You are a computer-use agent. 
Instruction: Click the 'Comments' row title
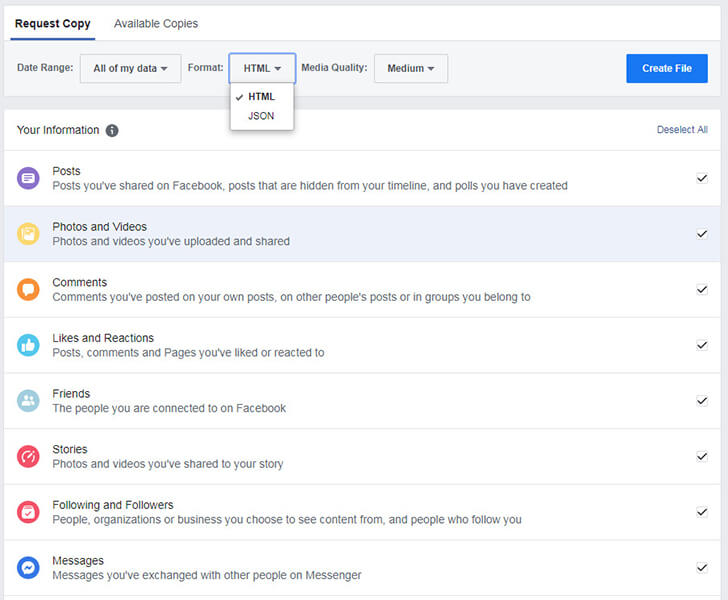[79, 282]
